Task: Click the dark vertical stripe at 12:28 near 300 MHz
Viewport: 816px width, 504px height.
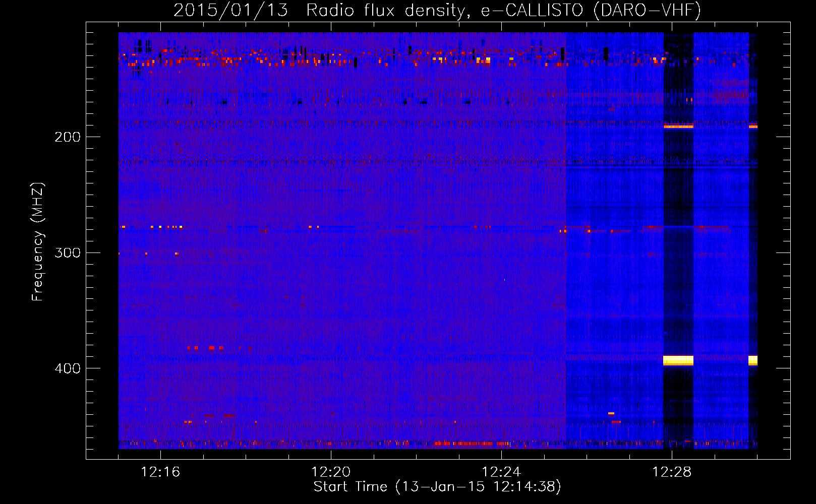Action: click(678, 252)
